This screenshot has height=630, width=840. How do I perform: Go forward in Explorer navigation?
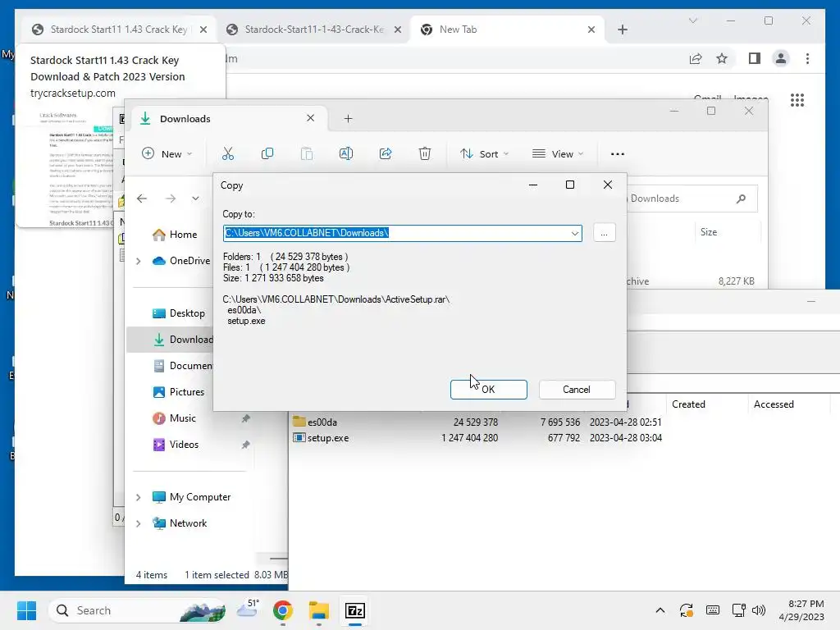[x=171, y=199]
